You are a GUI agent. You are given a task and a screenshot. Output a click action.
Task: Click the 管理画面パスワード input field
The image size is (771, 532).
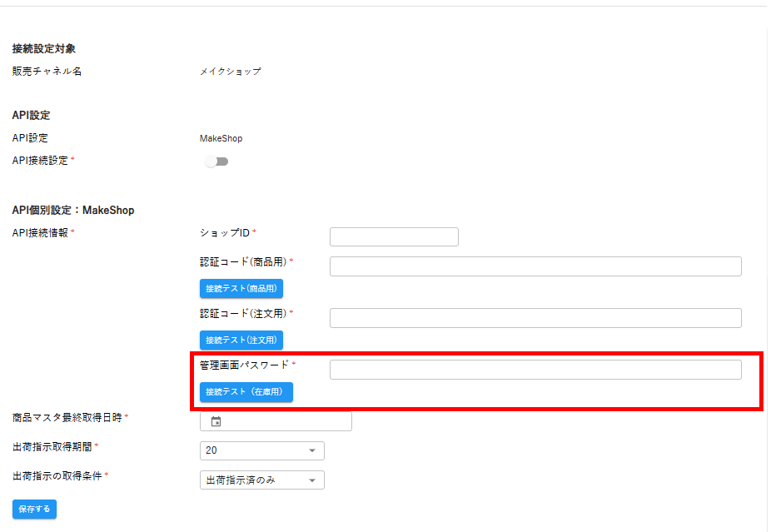[535, 370]
